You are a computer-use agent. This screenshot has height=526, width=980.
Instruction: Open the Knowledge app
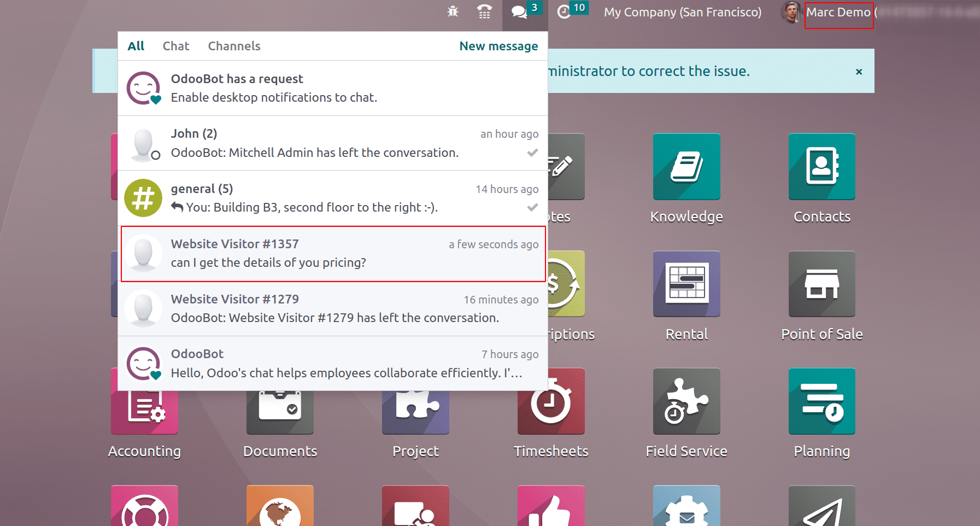click(x=686, y=167)
